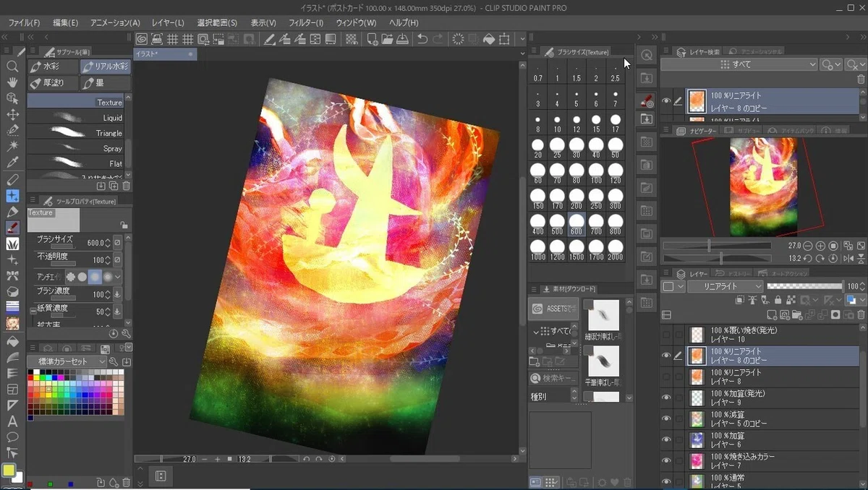Select the Gradient tool
The width and height of the screenshot is (868, 490).
(12, 357)
